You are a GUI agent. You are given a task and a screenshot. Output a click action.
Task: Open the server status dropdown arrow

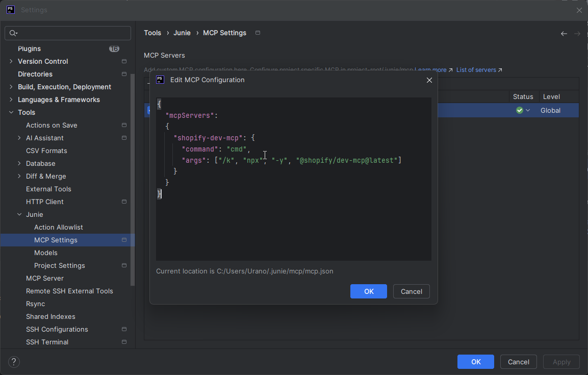(x=528, y=110)
